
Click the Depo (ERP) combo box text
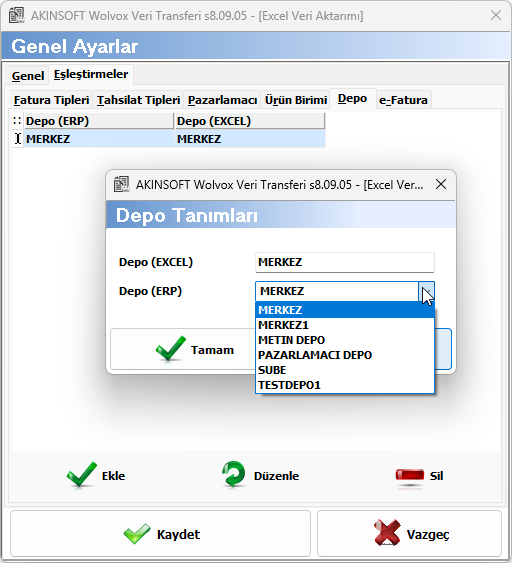pos(337,291)
